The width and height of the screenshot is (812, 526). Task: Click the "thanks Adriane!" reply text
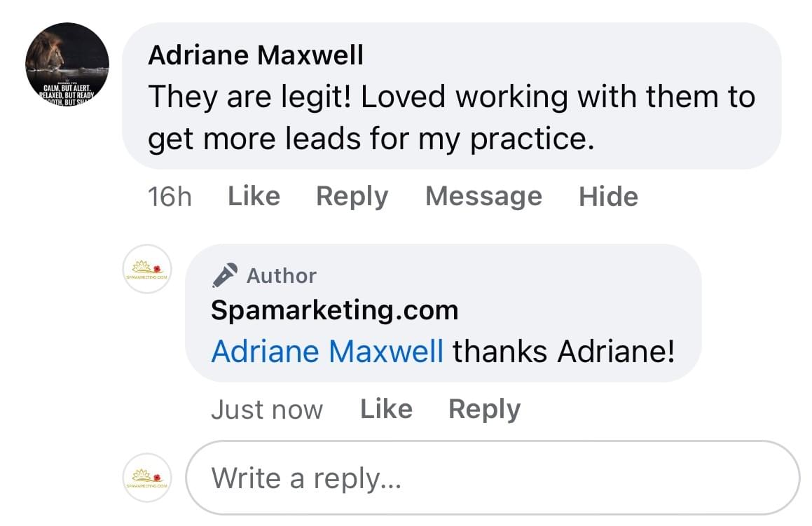point(563,351)
